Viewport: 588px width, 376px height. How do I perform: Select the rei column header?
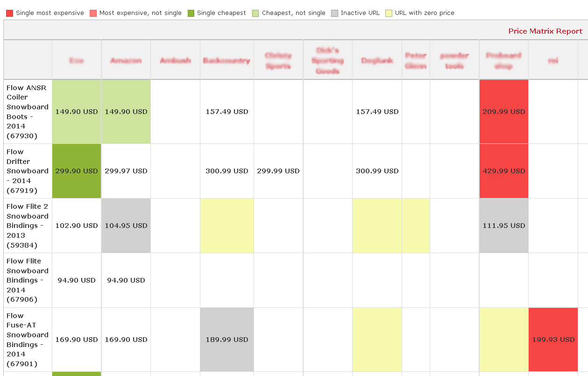click(x=553, y=61)
